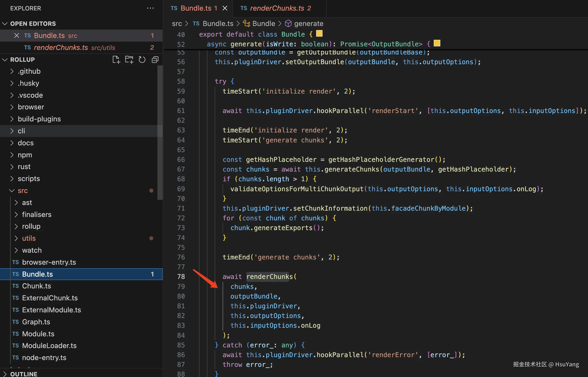Close the Bundle.ts editor tab

pos(225,8)
